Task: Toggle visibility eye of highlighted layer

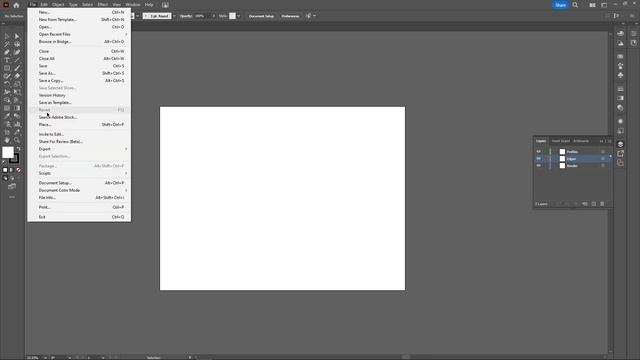Action: [x=538, y=158]
